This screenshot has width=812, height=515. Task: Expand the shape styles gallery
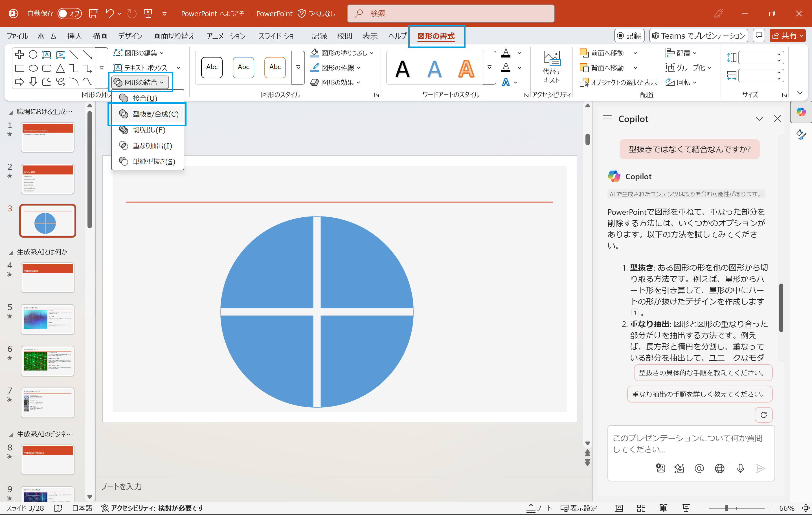coord(298,67)
